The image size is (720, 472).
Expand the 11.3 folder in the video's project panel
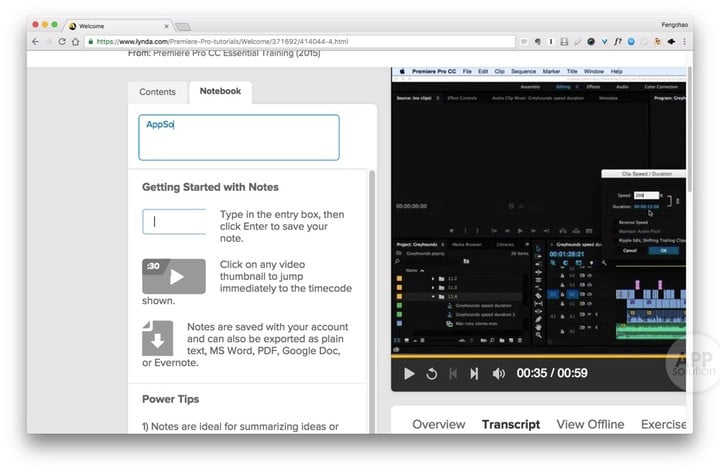point(433,287)
